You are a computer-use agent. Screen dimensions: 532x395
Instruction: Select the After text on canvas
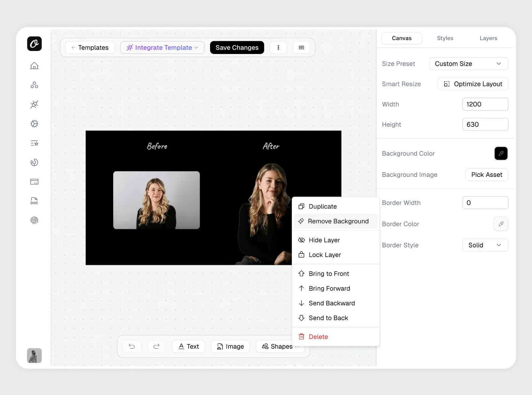pyautogui.click(x=271, y=146)
